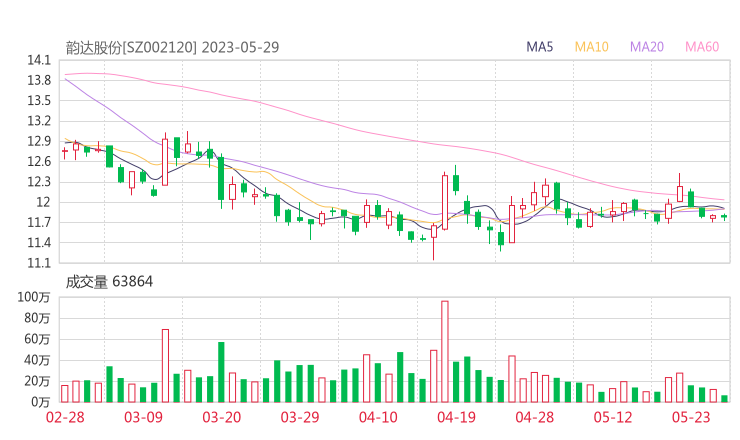740x440 pixels.
Task: Click the tallest green volume bar above 03-20
Action: (221, 372)
